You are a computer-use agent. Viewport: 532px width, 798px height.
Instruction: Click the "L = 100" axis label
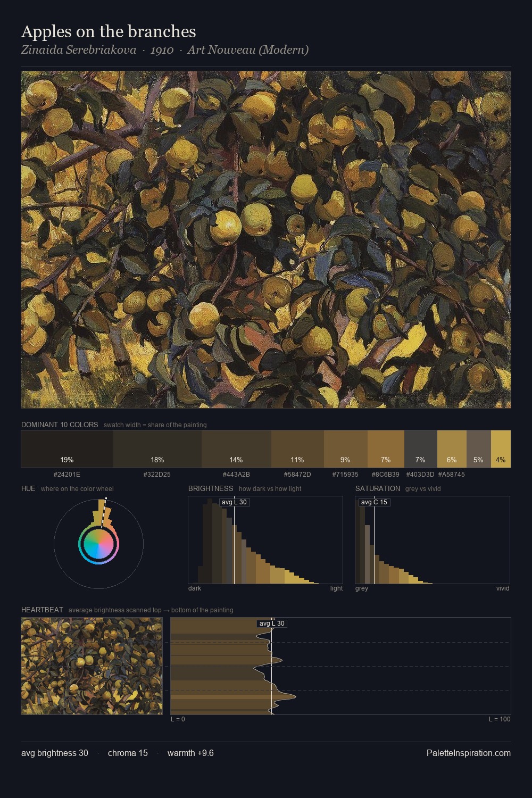500,719
